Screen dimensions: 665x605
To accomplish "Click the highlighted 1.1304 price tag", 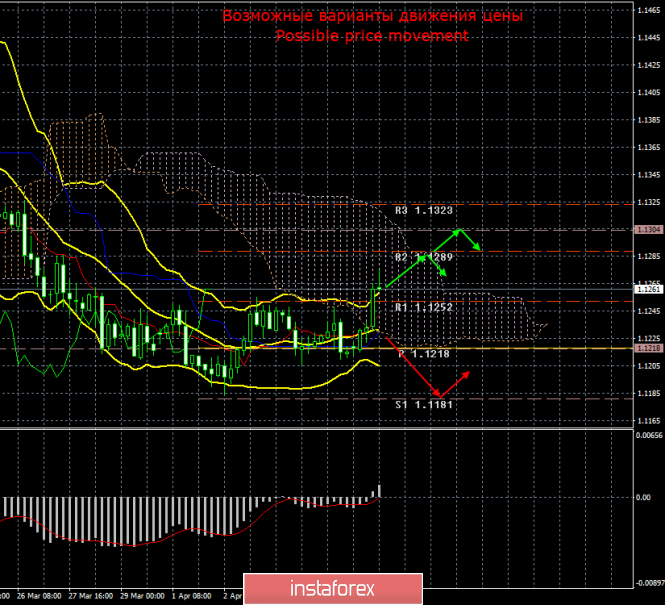I will [x=646, y=229].
